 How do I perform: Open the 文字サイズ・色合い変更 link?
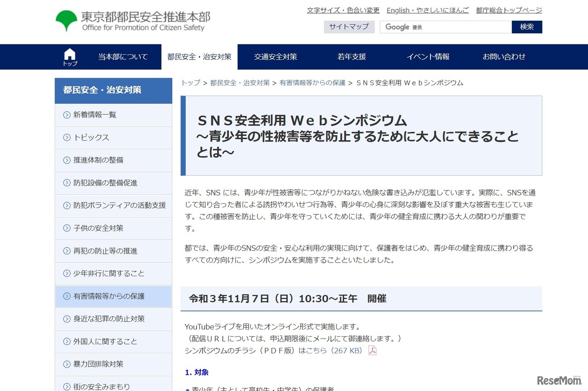[x=343, y=10]
